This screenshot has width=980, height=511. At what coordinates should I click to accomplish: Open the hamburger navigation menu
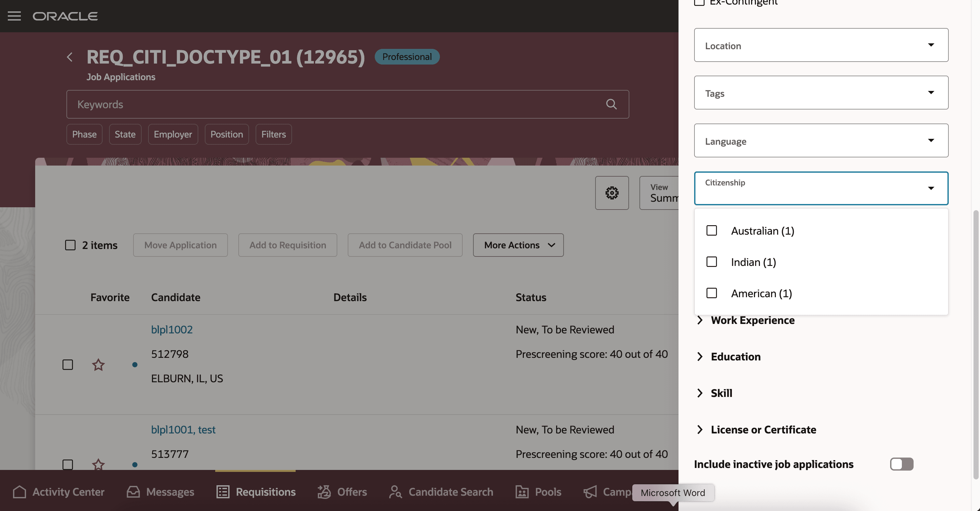click(14, 16)
